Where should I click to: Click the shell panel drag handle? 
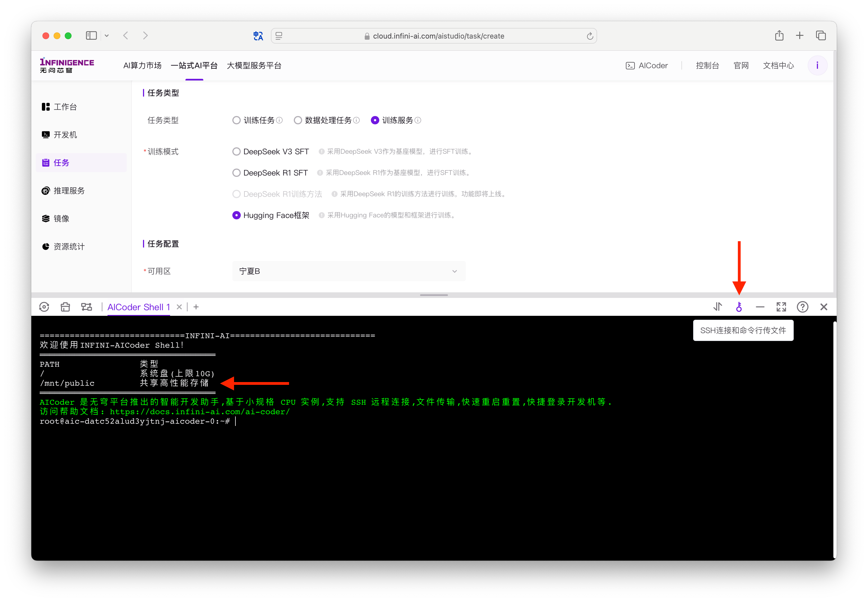click(434, 295)
